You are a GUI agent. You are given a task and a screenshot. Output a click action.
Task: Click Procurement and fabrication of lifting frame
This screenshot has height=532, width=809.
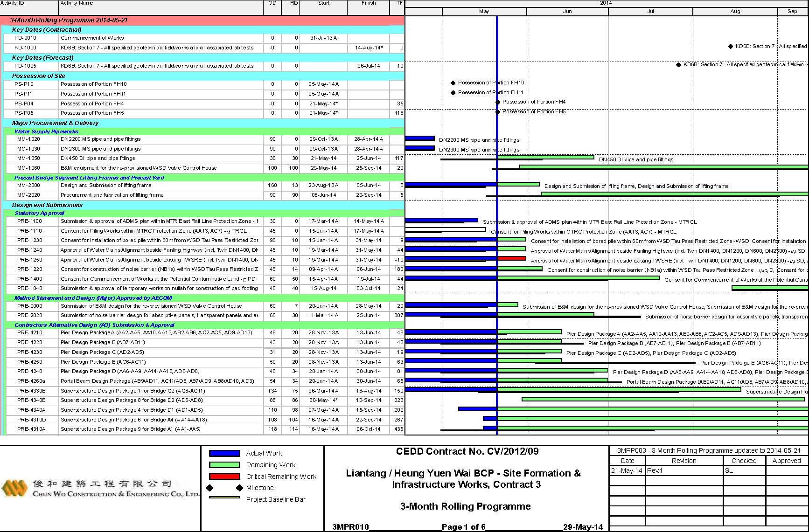pos(112,195)
